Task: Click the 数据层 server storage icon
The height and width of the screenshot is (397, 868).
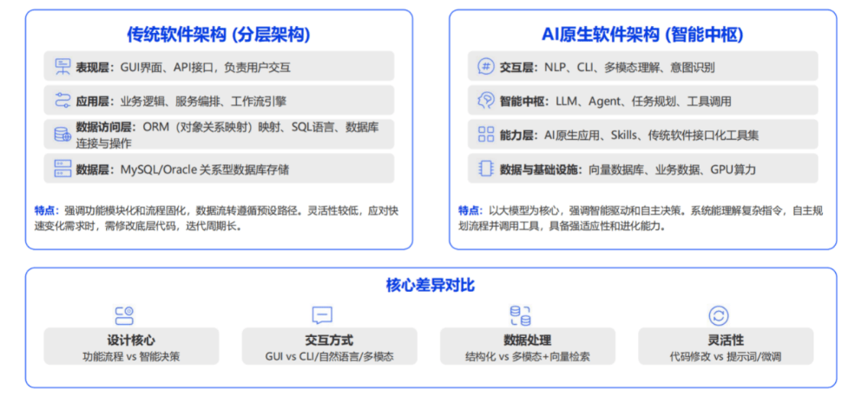Action: [62, 169]
